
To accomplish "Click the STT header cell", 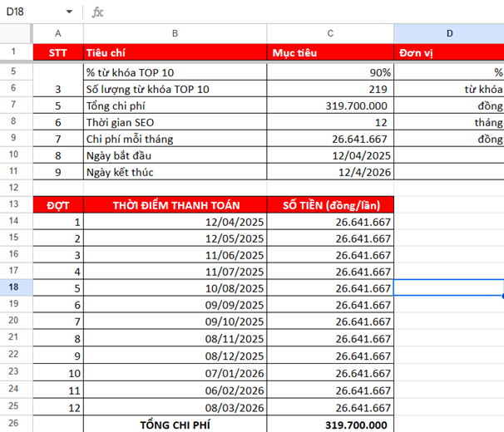I will click(x=58, y=52).
